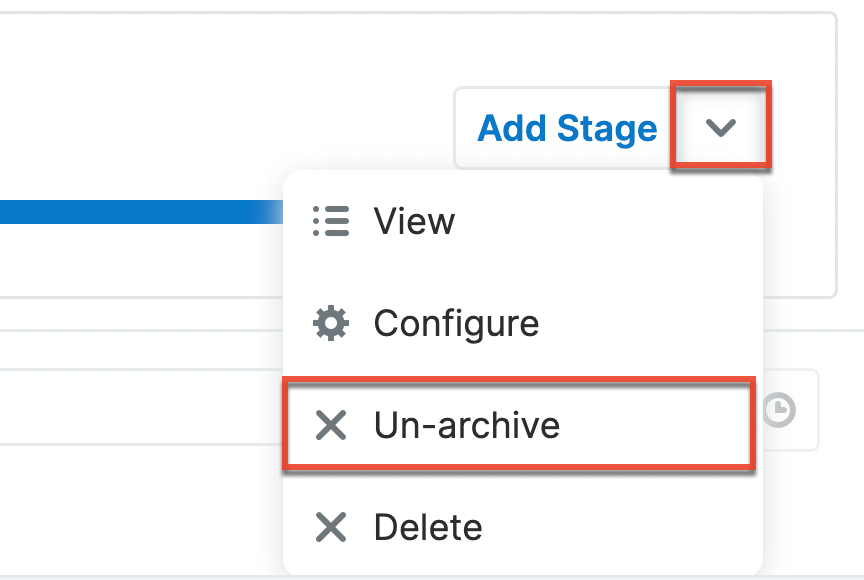Click the View text label
This screenshot has width=864, height=580.
tap(414, 221)
